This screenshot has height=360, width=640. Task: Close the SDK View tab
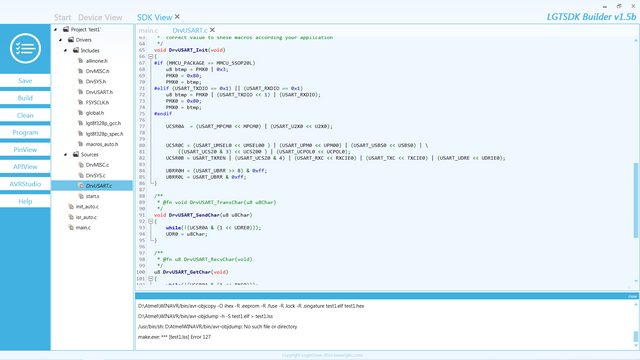click(177, 17)
